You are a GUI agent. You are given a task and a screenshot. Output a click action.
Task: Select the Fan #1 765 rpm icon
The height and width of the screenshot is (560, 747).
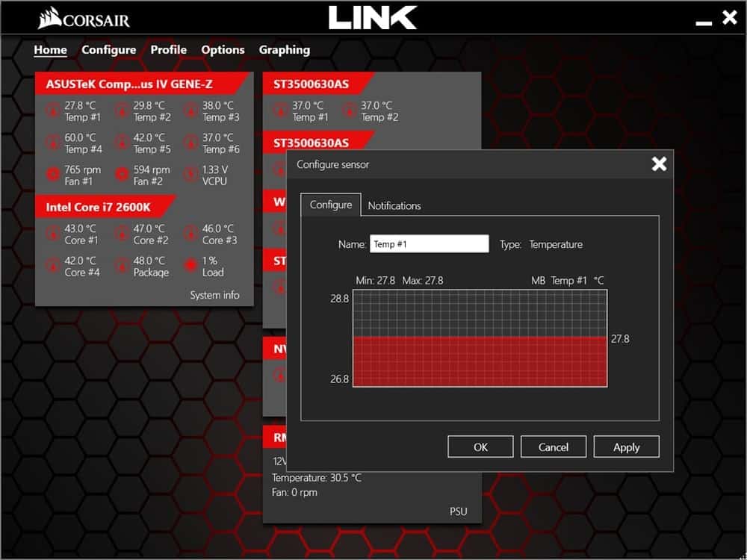[53, 175]
